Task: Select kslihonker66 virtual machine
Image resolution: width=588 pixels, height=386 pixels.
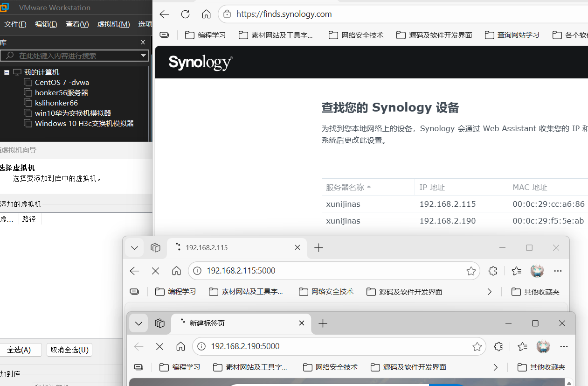Action: (56, 103)
